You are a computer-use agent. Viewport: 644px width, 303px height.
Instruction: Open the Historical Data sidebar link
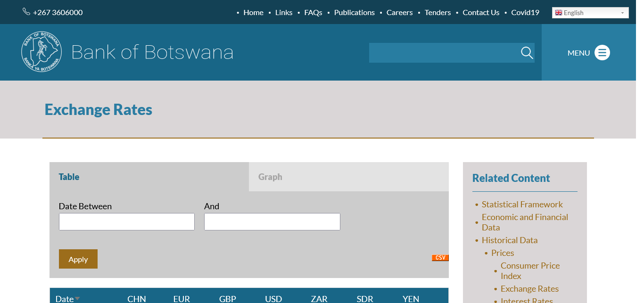coord(509,240)
